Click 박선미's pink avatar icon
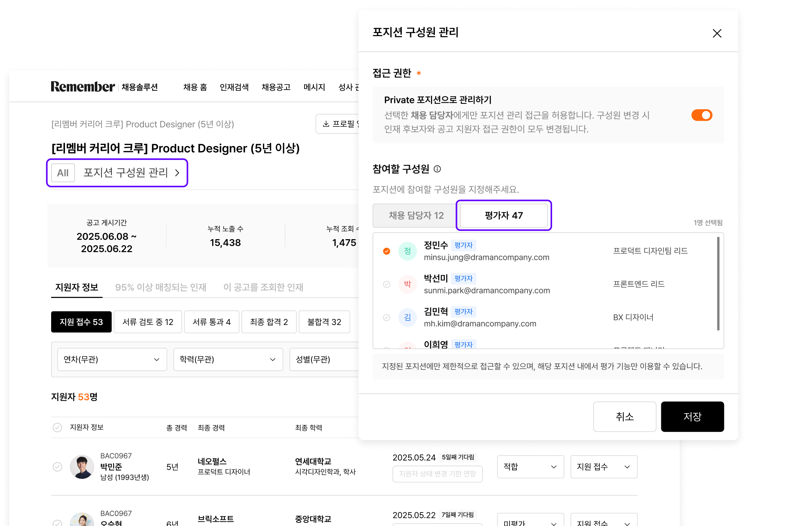The height and width of the screenshot is (526, 812). pos(408,284)
